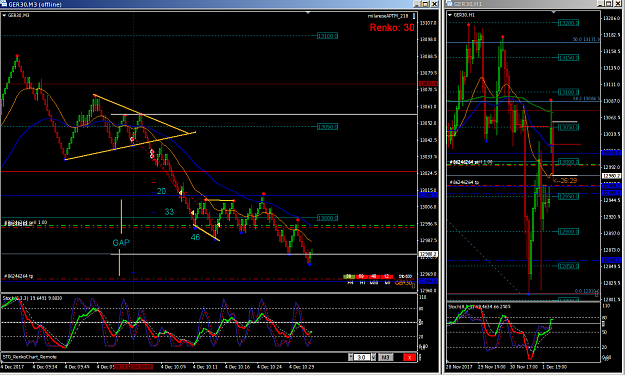Click the 13200.0 level label in the H1 chart
Screen dimensions: 625x375
click(x=568, y=23)
